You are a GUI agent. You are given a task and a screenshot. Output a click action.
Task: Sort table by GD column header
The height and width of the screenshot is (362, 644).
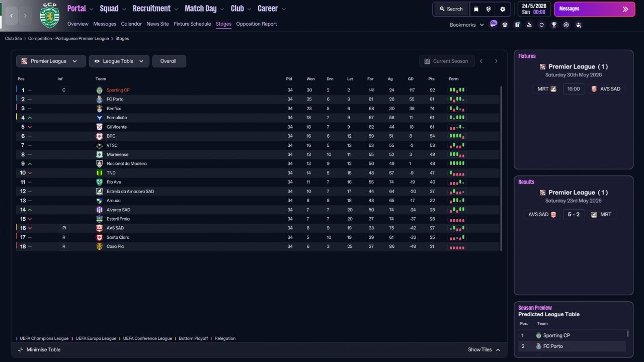coord(411,79)
